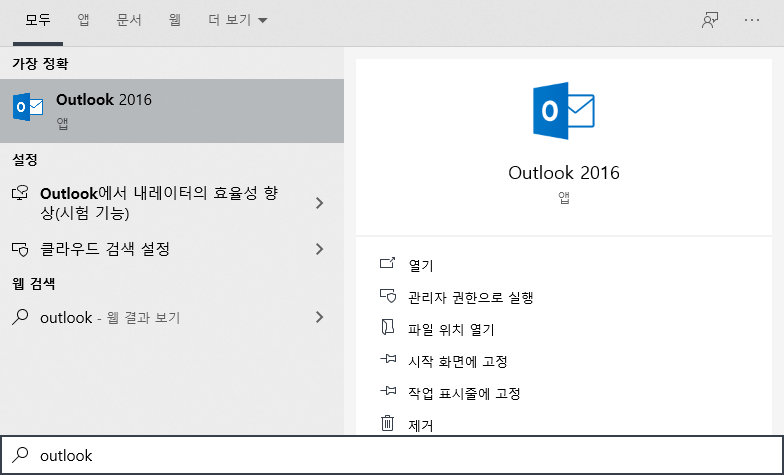Screen dimensions: 784x475
Task: Choose 작업 표시줄에 고정
Action: [464, 394]
